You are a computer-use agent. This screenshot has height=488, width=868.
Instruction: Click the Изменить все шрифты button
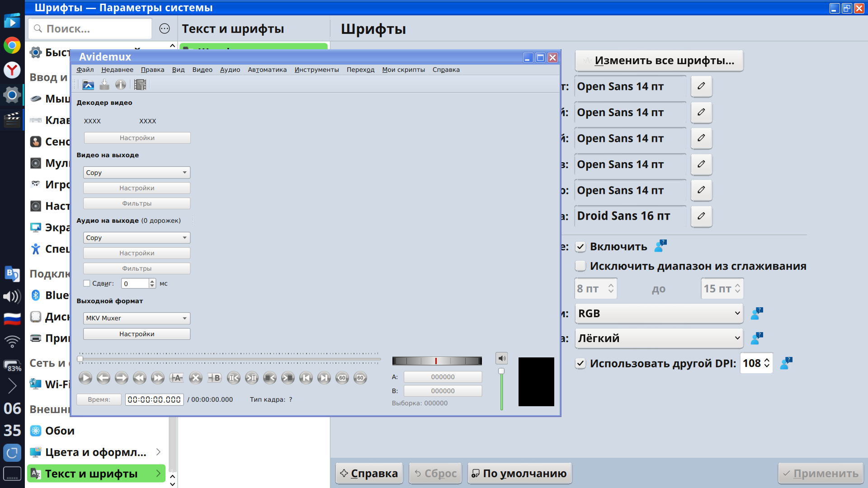659,61
